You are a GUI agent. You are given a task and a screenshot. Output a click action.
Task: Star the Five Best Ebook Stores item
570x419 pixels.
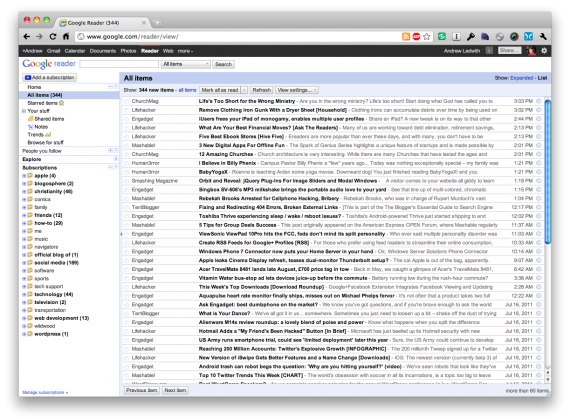[x=127, y=136]
